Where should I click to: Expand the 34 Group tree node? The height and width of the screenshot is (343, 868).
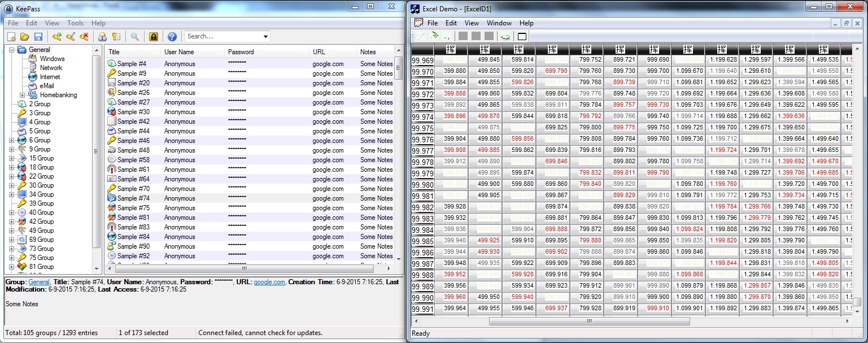pos(11,194)
